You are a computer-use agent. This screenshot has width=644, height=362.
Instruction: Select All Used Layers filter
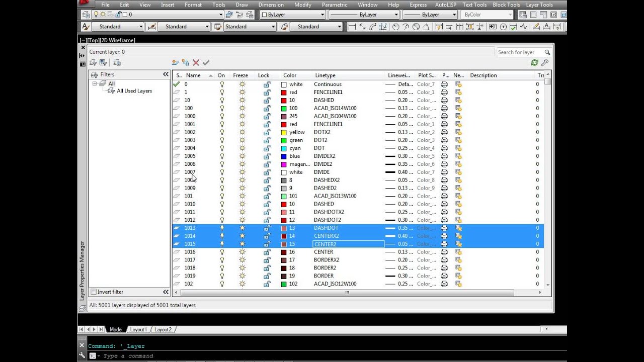134,91
